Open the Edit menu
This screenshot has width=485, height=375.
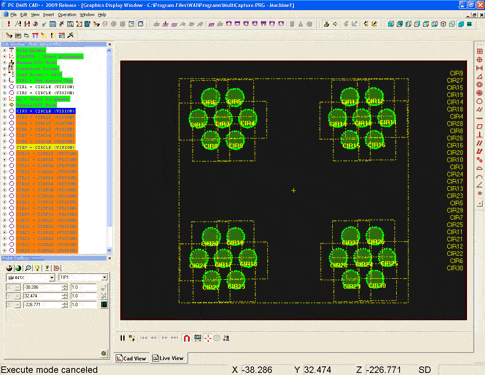(x=24, y=15)
